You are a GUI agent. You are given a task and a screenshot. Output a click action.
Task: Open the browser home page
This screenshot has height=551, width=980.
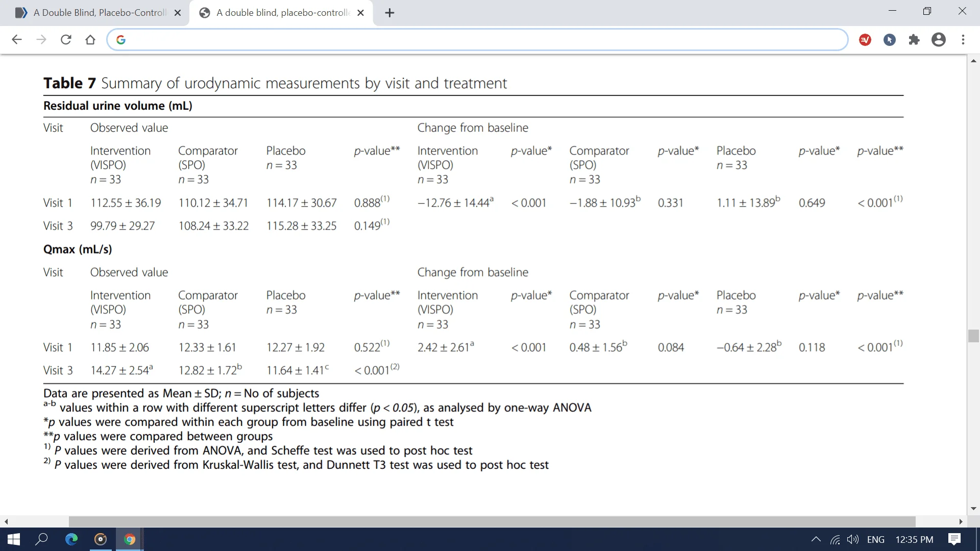[x=90, y=40]
